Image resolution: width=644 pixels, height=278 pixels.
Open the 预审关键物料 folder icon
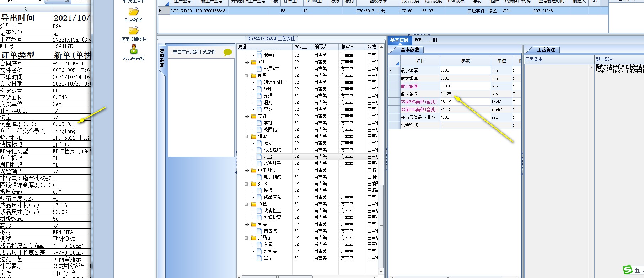click(x=134, y=31)
